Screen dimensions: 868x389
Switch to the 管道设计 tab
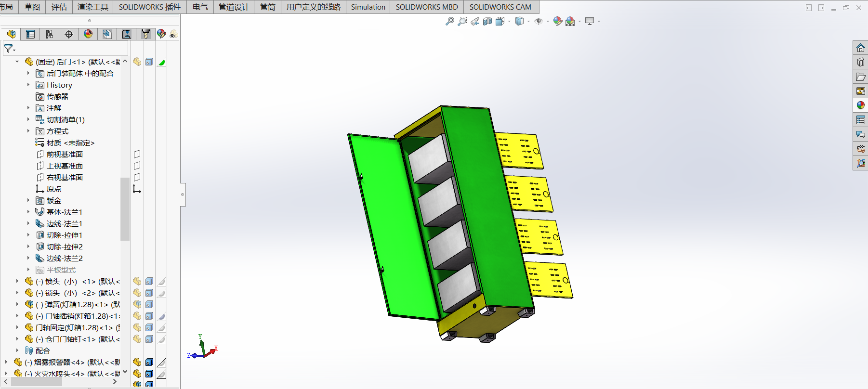(234, 7)
